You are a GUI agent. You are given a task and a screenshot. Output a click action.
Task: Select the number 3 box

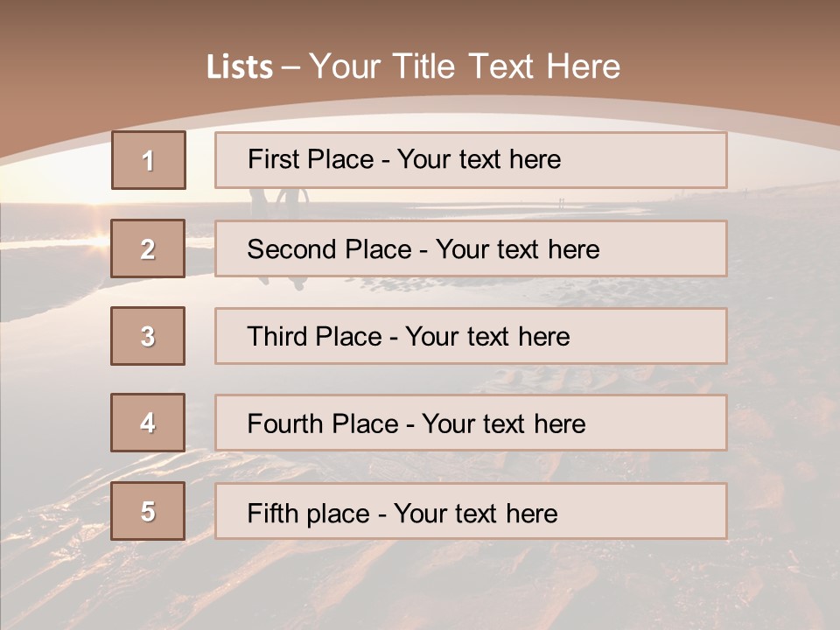click(x=148, y=336)
